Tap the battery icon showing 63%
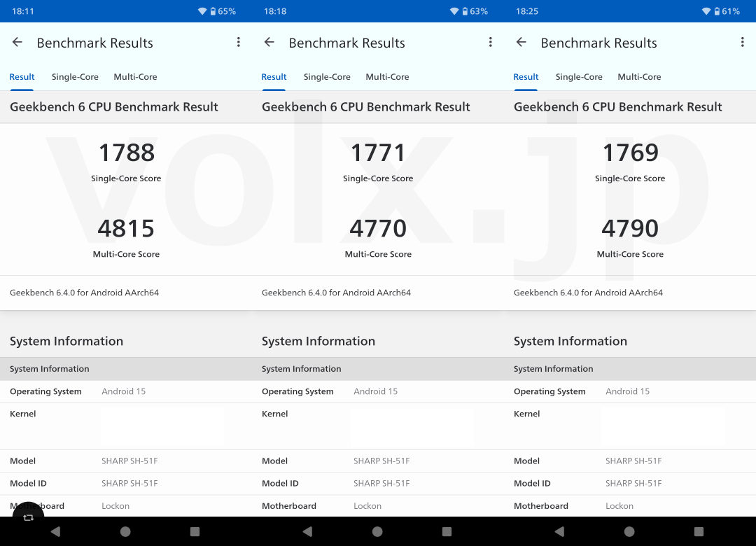 click(x=465, y=11)
